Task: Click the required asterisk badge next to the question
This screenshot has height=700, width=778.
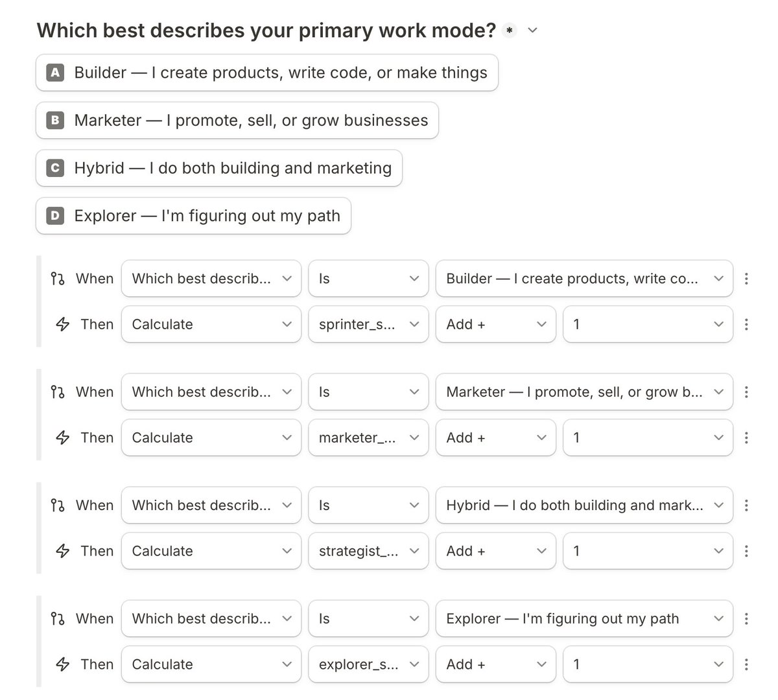Action: [510, 30]
